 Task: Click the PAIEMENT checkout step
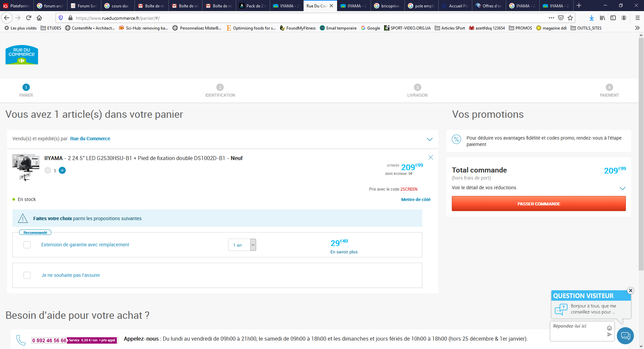coord(609,91)
